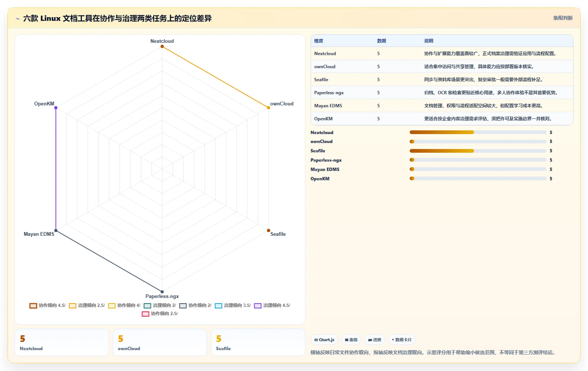Select the Paperless-ngx table row
The image size is (588, 371).
(x=442, y=92)
